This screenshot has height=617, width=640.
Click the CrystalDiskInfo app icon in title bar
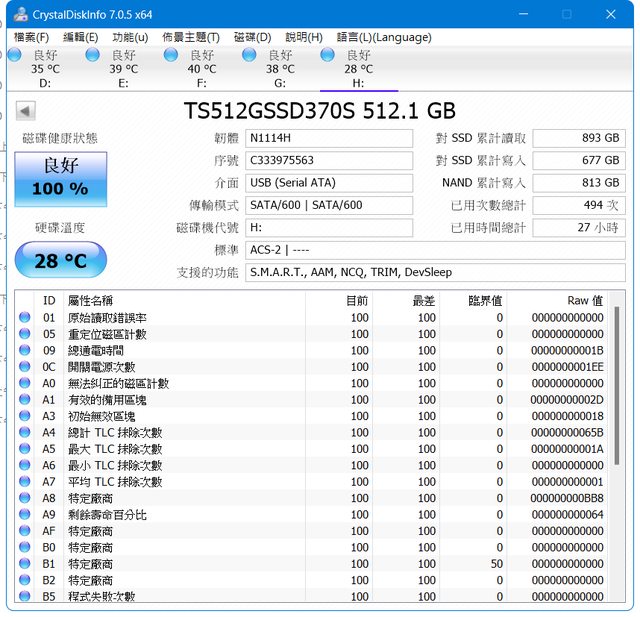(20, 15)
